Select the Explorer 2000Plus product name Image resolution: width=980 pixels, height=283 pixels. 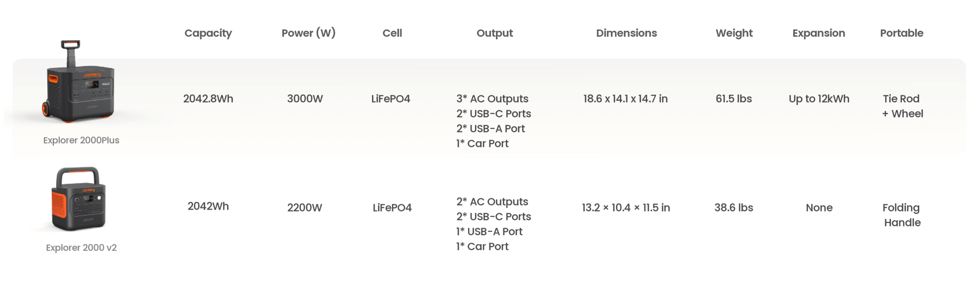click(81, 140)
